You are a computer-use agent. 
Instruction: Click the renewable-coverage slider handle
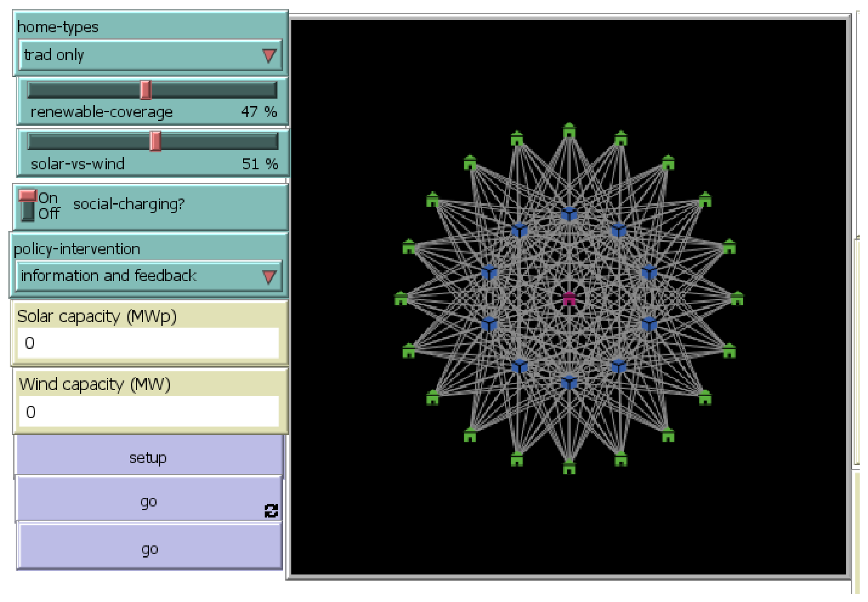tap(145, 90)
